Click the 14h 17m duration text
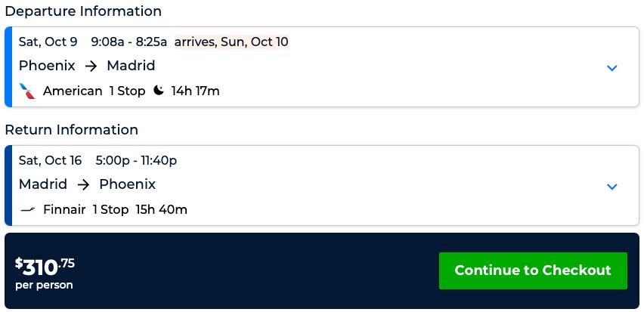The height and width of the screenshot is (312, 644). pyautogui.click(x=196, y=91)
